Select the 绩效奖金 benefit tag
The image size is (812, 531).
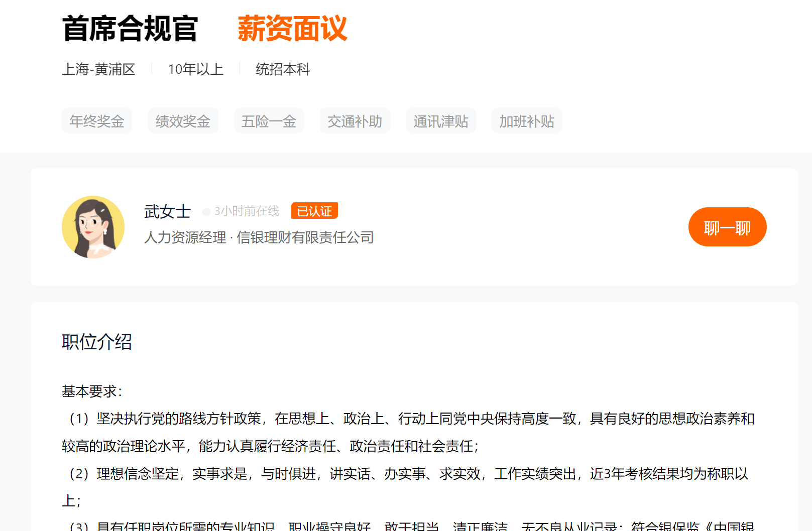coord(183,121)
